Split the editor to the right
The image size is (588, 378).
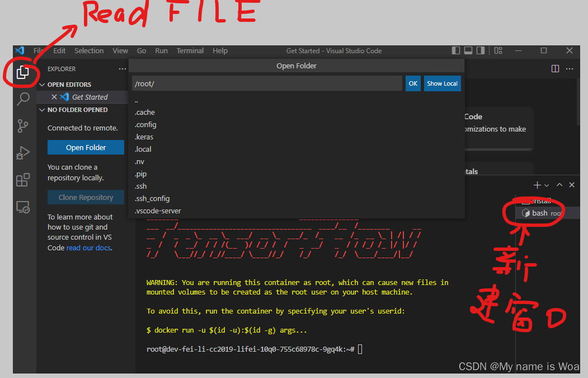556,69
